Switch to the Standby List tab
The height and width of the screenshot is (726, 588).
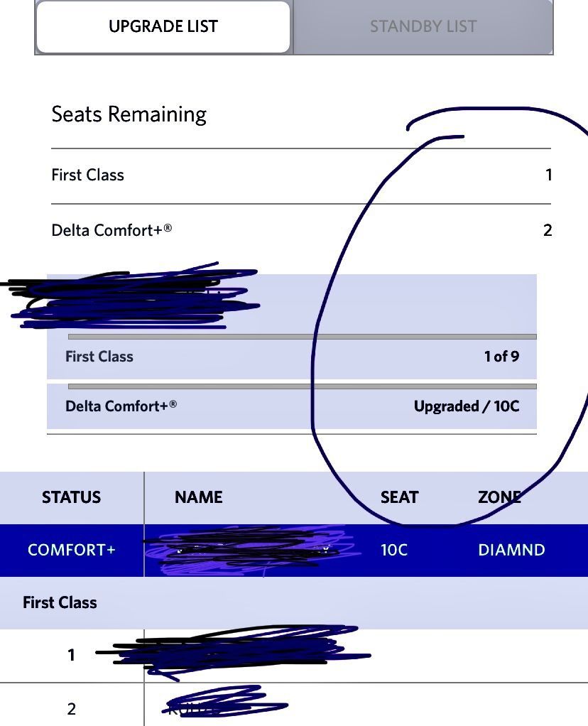(423, 26)
